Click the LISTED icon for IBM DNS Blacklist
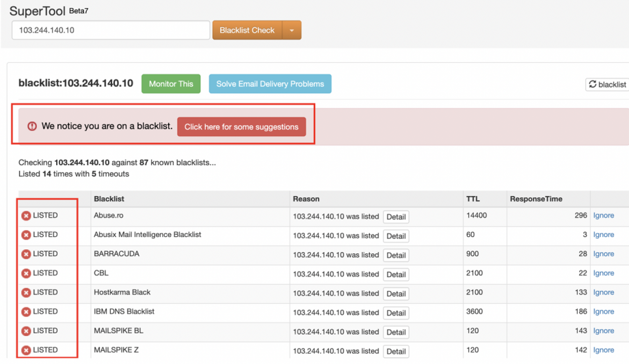 coord(26,311)
